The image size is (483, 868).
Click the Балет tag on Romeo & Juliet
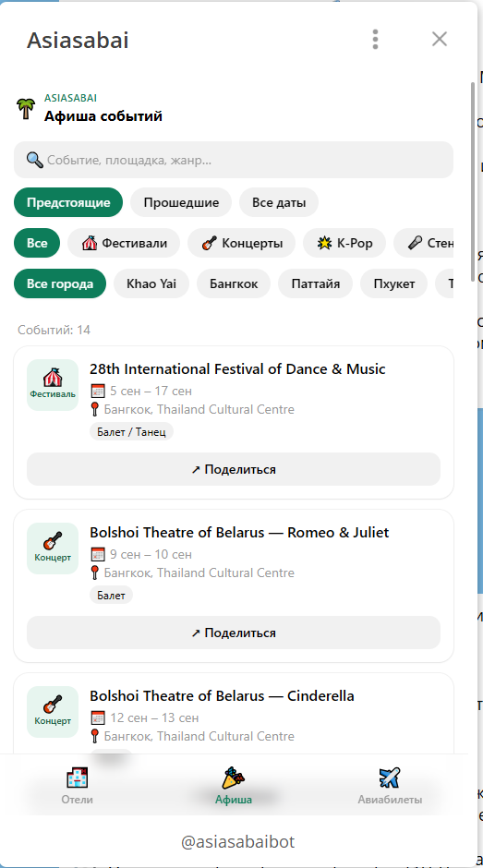pyautogui.click(x=111, y=595)
